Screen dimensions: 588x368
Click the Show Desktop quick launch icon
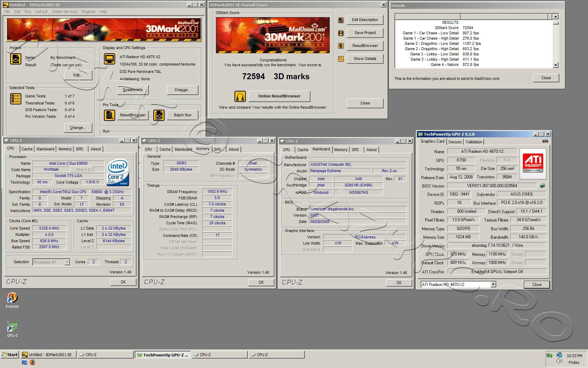click(24, 362)
